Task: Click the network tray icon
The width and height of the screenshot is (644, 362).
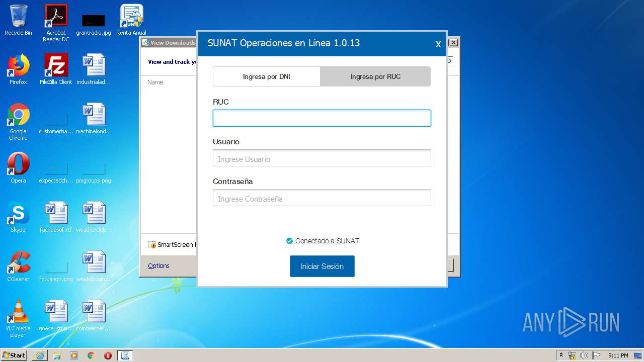Action: pyautogui.click(x=572, y=355)
